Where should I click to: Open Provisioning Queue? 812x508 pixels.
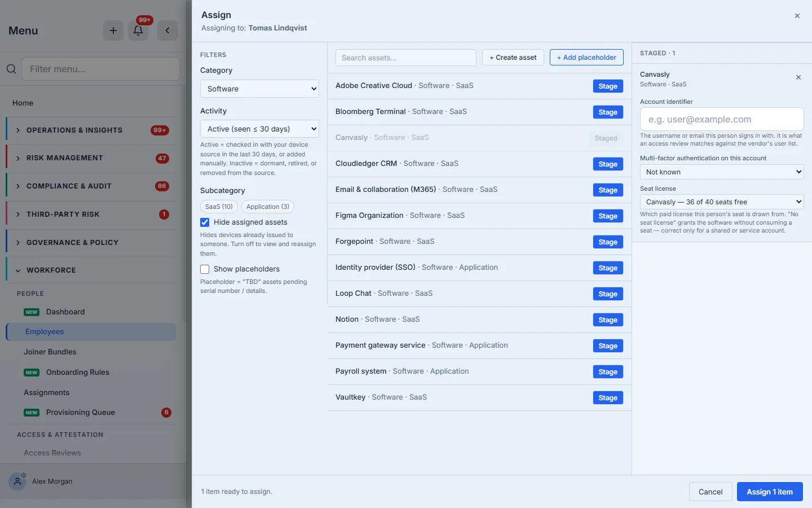(x=81, y=413)
